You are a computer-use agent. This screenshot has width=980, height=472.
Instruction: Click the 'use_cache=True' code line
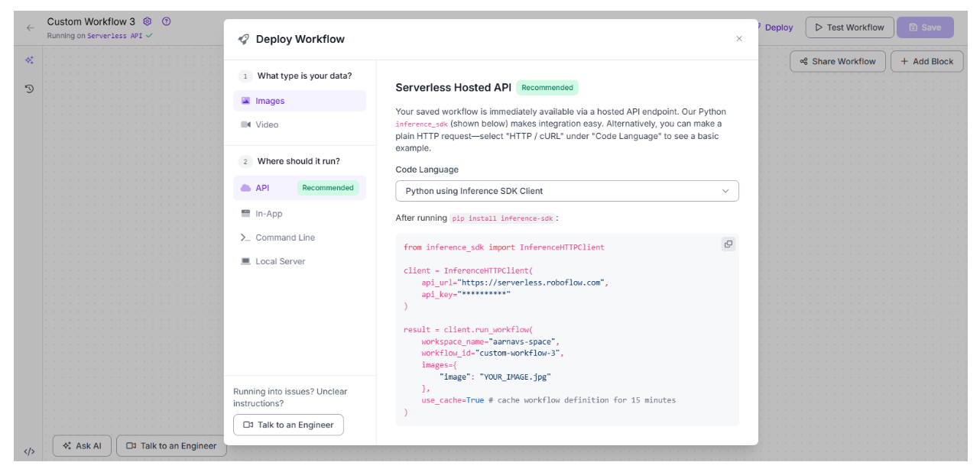click(548, 400)
